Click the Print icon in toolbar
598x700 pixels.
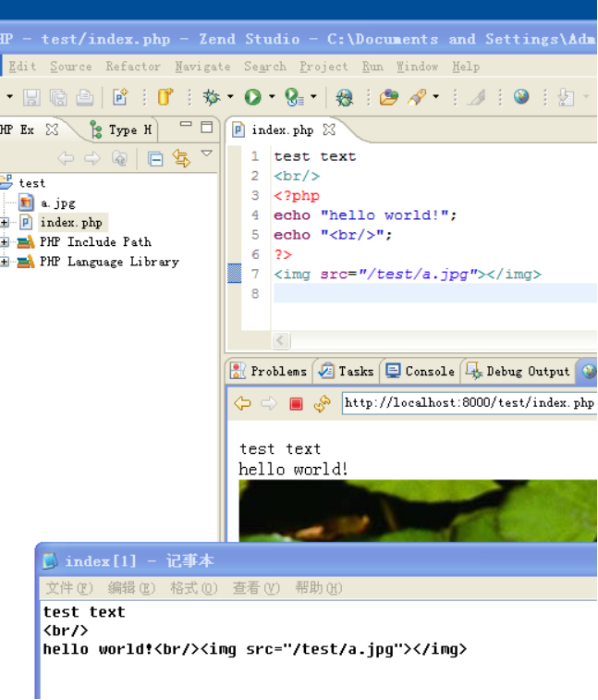85,97
